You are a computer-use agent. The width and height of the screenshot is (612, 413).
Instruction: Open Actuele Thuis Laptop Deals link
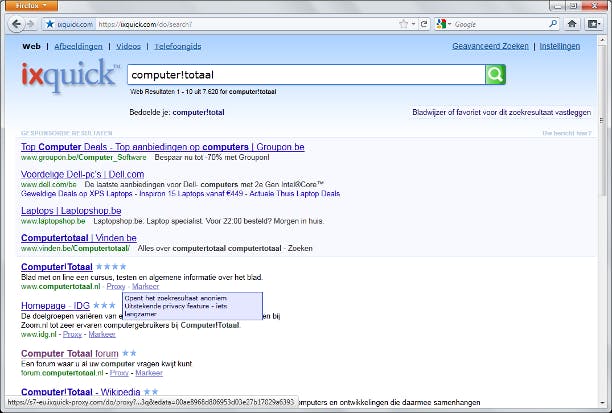tap(295, 194)
